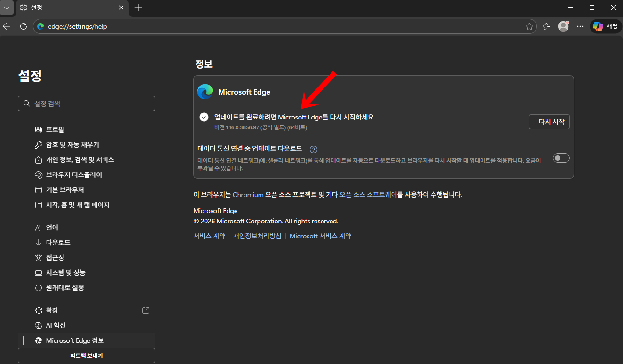This screenshot has height=364, width=623.
Task: Open the profile avatar icon
Action: (563, 26)
